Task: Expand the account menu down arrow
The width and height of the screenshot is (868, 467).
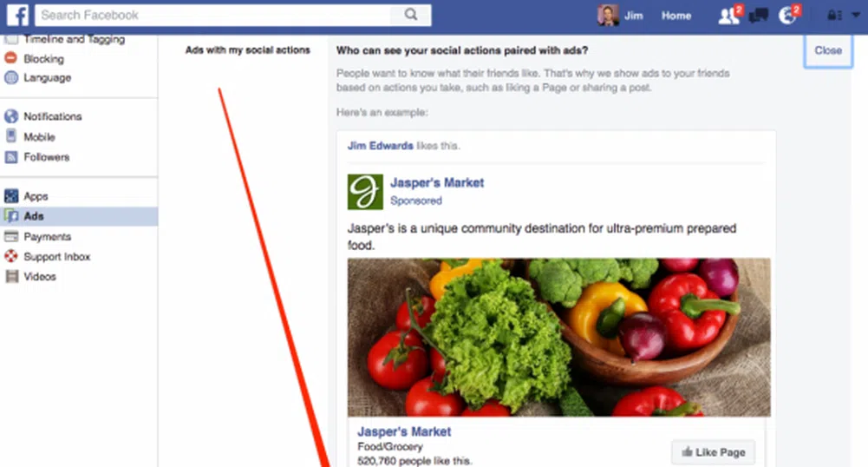Action: (855, 16)
